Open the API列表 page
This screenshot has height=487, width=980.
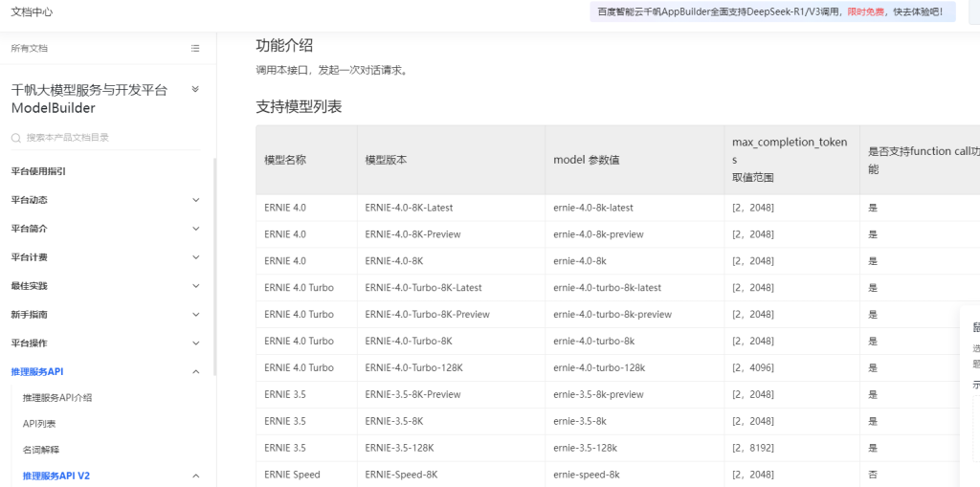(39, 424)
